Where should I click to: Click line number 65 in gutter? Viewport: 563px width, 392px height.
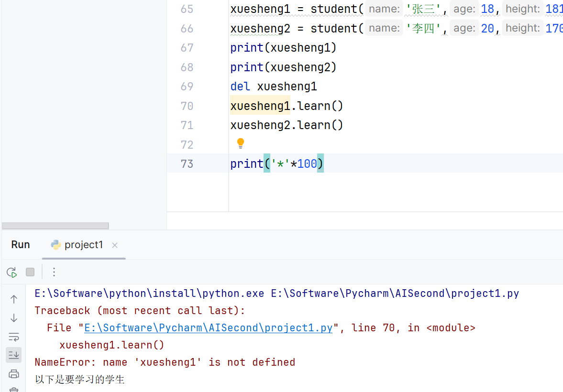(187, 9)
